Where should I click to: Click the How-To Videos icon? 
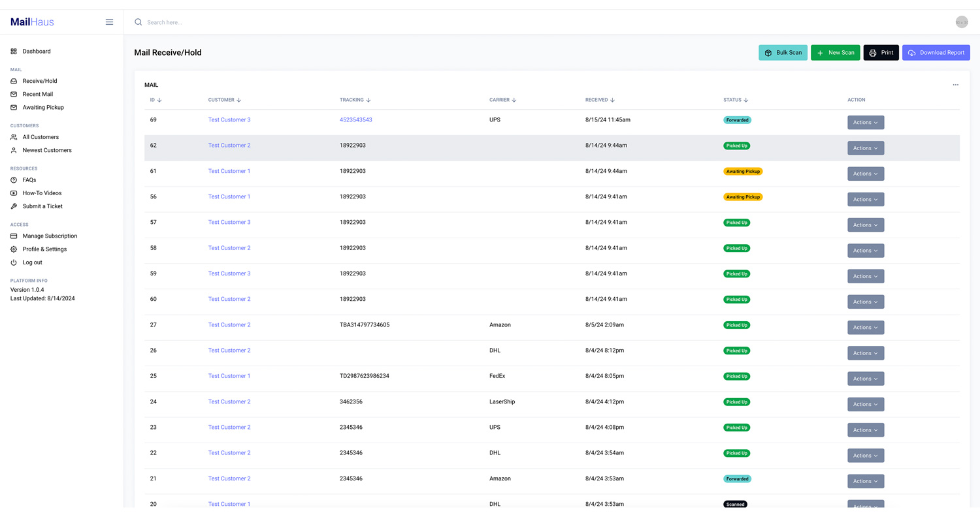14,193
